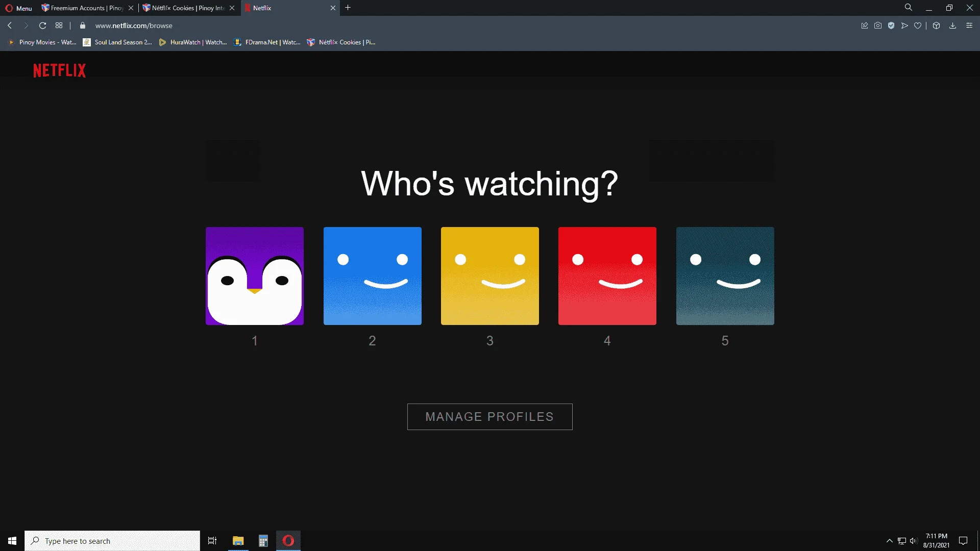Screen dimensions: 980x551
Task: Open File Explorer from the taskbar
Action: [238, 541]
